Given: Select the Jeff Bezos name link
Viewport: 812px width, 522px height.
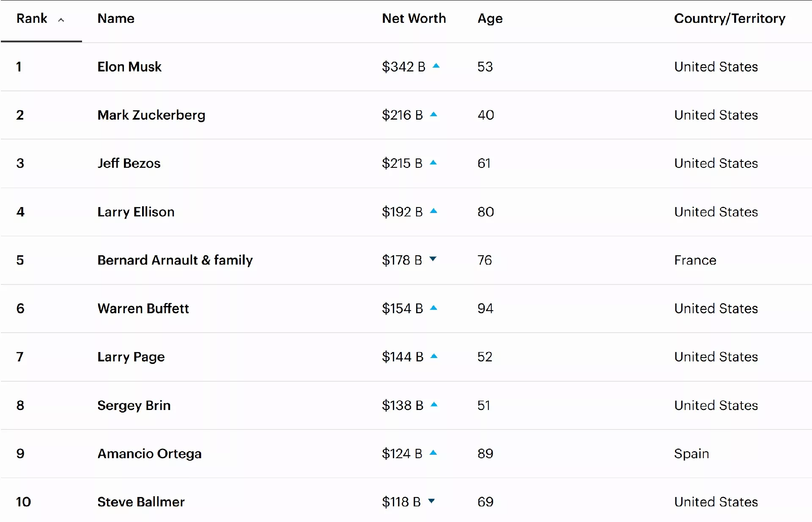Looking at the screenshot, I should tap(129, 164).
